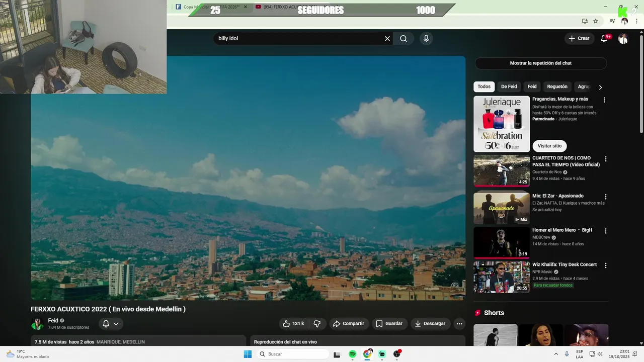Image resolution: width=644 pixels, height=362 pixels.
Task: Open Juleriaque Salebration ad thumbnail
Action: point(502,124)
